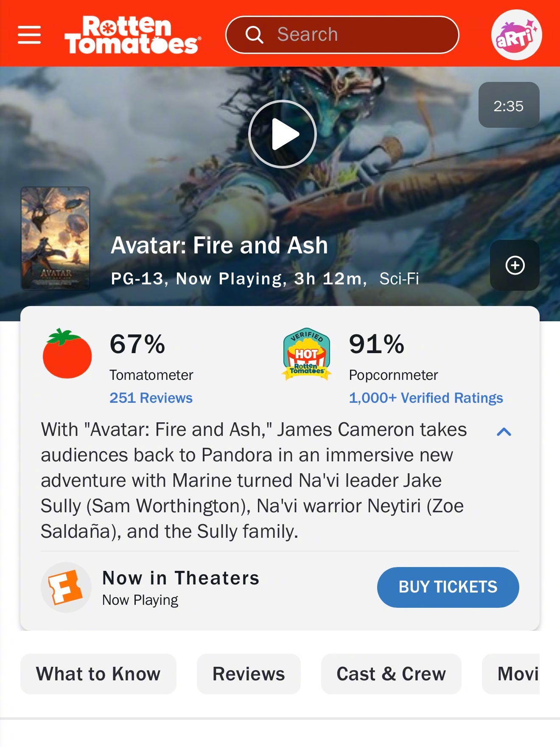
Task: Open the aRTi assistant avatar
Action: click(x=516, y=35)
